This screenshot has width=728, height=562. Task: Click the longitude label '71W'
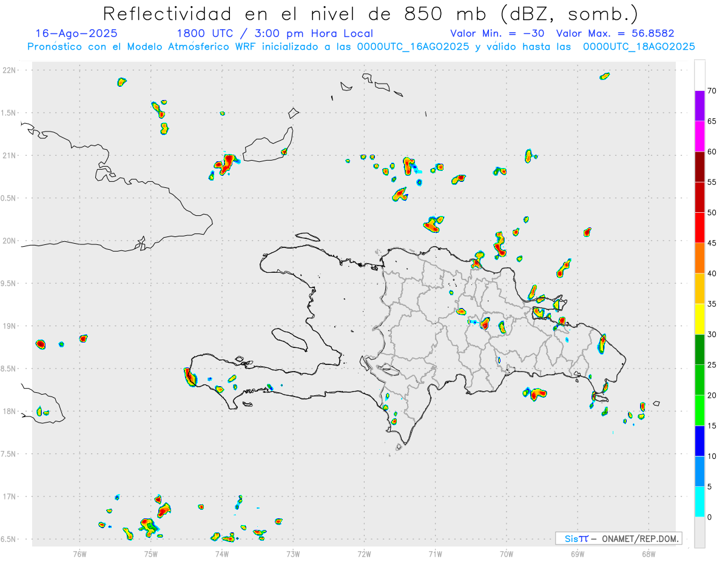(435, 553)
